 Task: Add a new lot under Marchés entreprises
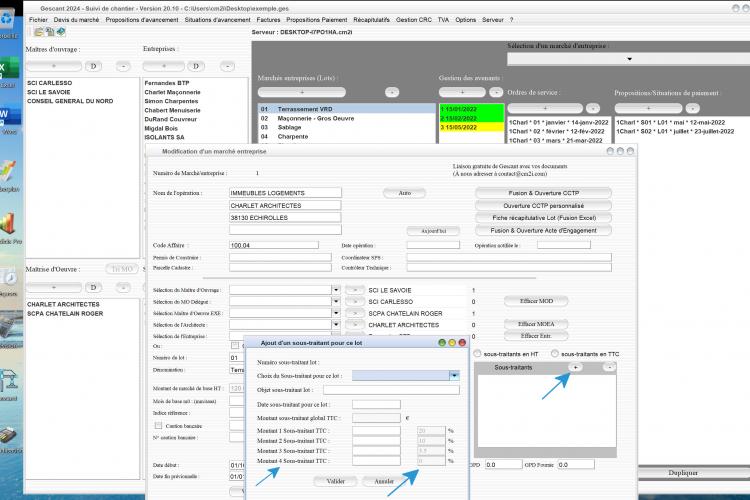[x=302, y=92]
